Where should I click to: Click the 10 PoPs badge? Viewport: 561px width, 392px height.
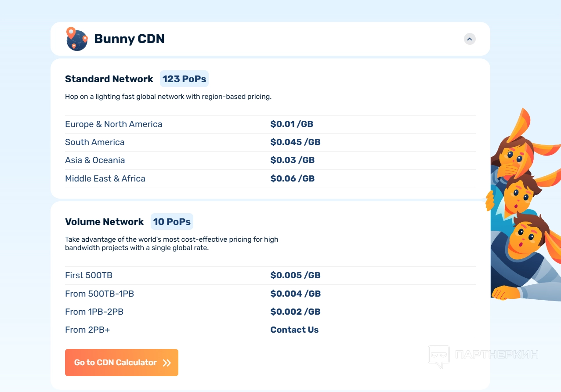(172, 222)
